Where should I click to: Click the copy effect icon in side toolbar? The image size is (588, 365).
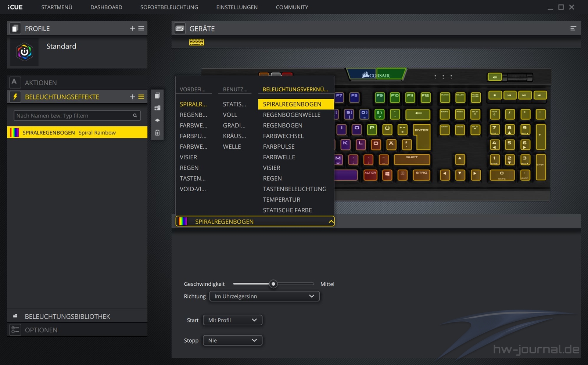[x=157, y=95]
